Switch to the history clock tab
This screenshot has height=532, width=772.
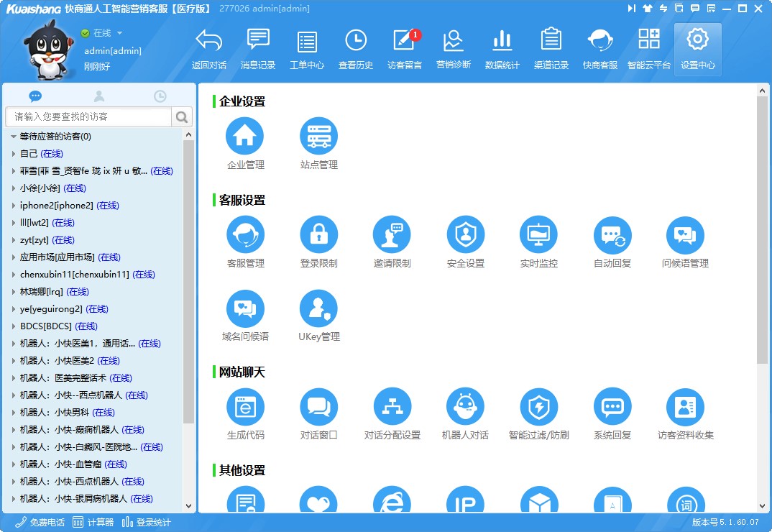coord(160,96)
